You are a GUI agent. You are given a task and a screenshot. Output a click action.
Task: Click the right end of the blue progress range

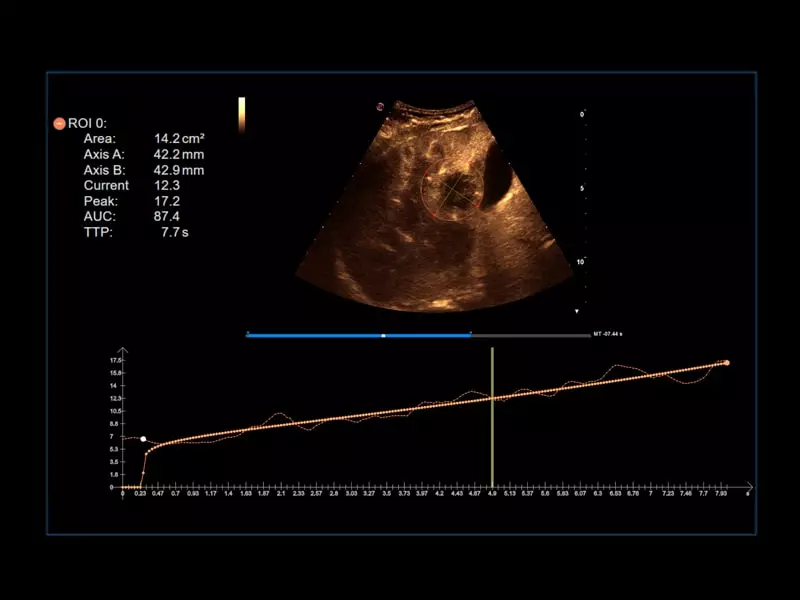[470, 336]
